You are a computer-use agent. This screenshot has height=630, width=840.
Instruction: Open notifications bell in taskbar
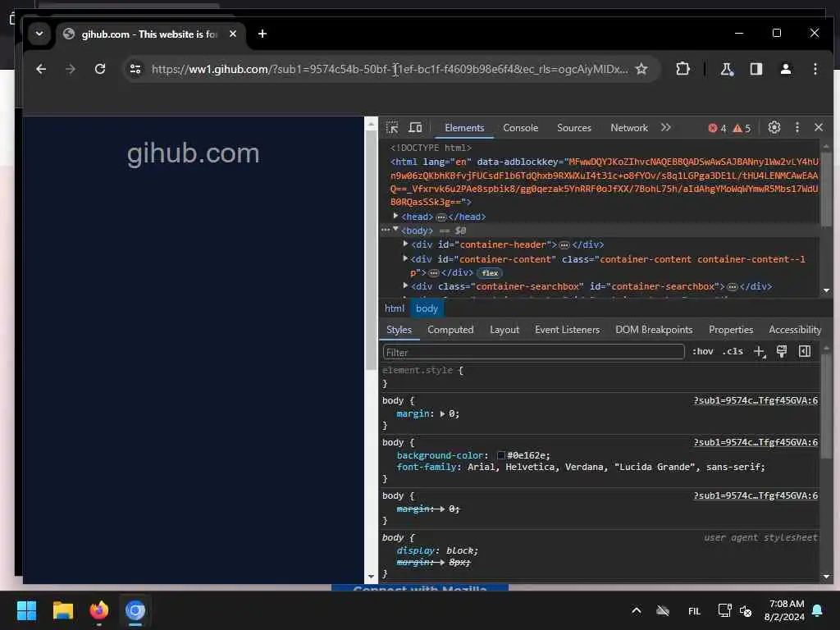[818, 610]
